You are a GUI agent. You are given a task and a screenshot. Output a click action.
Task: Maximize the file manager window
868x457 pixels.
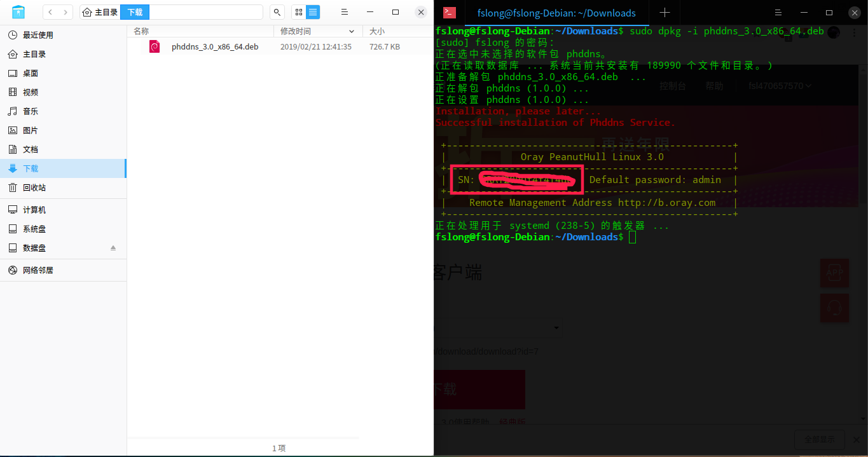pyautogui.click(x=396, y=12)
